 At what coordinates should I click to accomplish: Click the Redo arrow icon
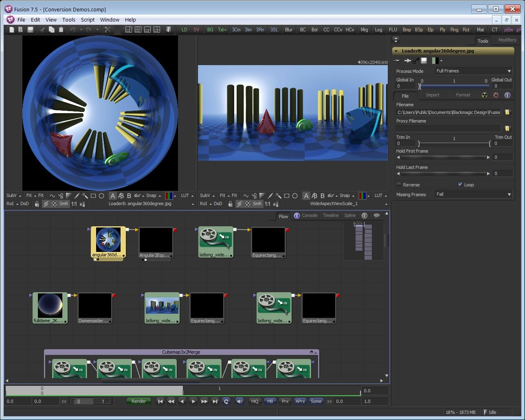point(89,30)
